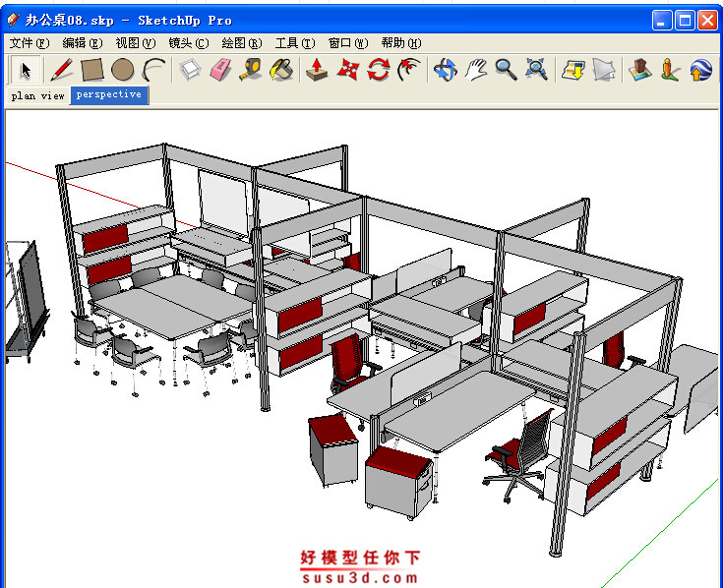Pick the Arc drawing tool
Viewport: 723px width, 588px height.
point(153,70)
